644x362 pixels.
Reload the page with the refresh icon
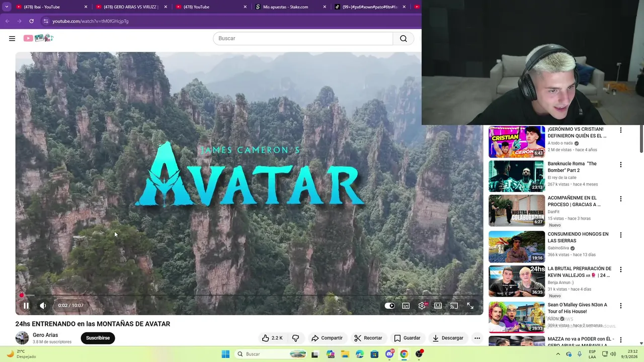tap(31, 21)
